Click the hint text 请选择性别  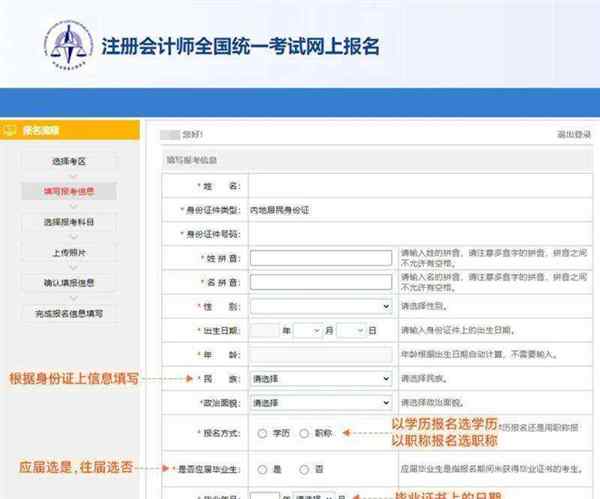(x=424, y=306)
